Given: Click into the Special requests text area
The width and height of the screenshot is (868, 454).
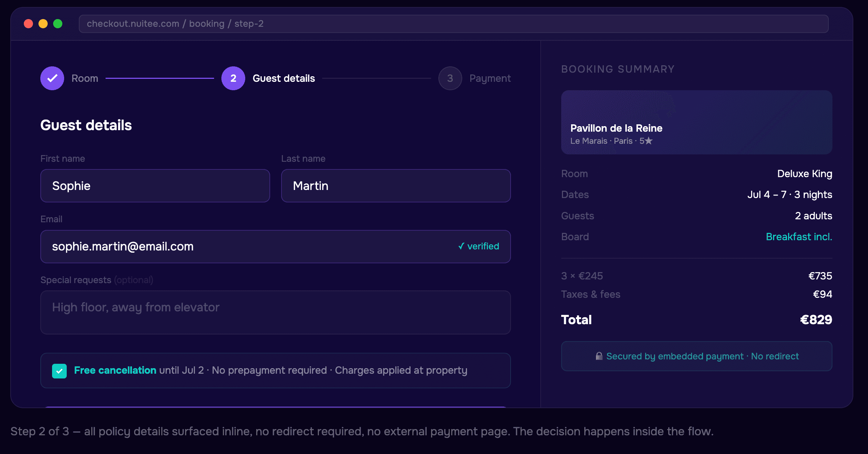Looking at the screenshot, I should [x=275, y=312].
